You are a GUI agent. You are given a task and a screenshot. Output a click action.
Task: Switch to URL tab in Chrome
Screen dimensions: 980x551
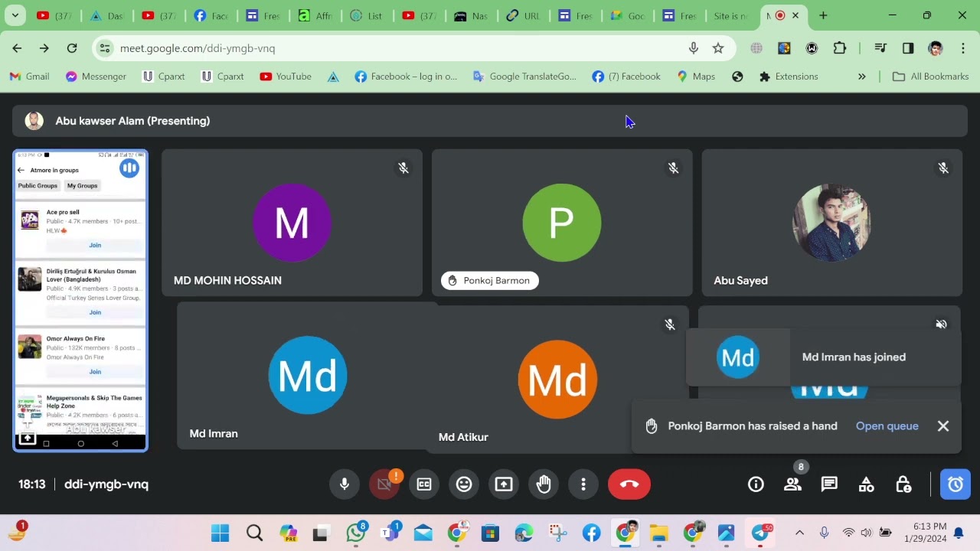523,15
